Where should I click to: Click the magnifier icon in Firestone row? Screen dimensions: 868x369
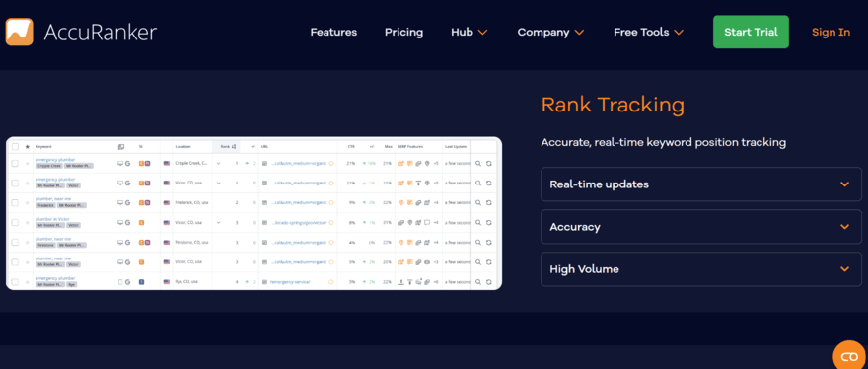point(478,242)
